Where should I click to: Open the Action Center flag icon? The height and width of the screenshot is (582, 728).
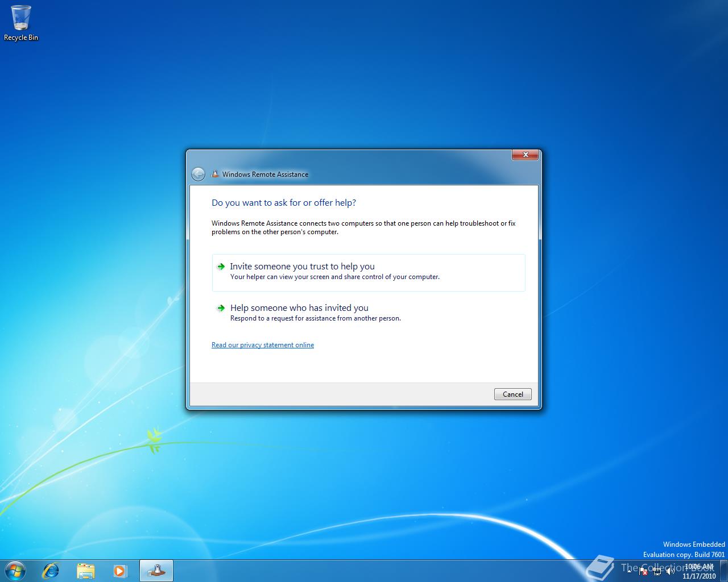pos(643,571)
